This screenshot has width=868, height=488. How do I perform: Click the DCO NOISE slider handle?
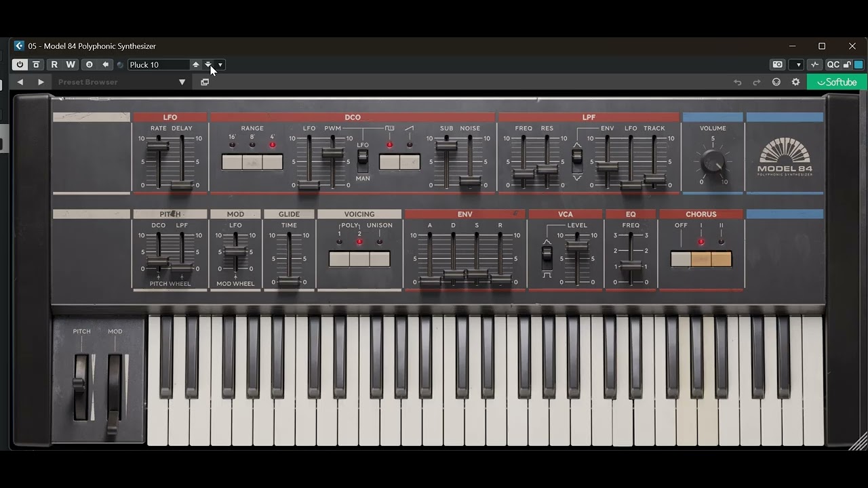point(470,182)
